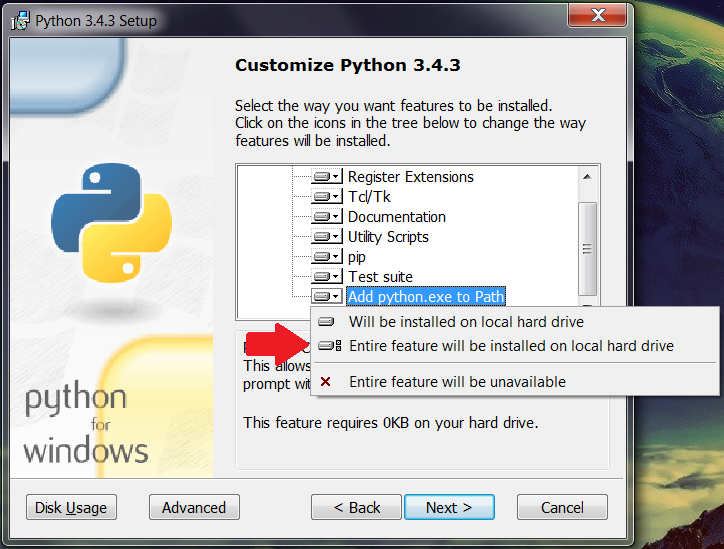Open the Test suite feature dropdown icon
Screen dimensions: 724x549
(327, 277)
